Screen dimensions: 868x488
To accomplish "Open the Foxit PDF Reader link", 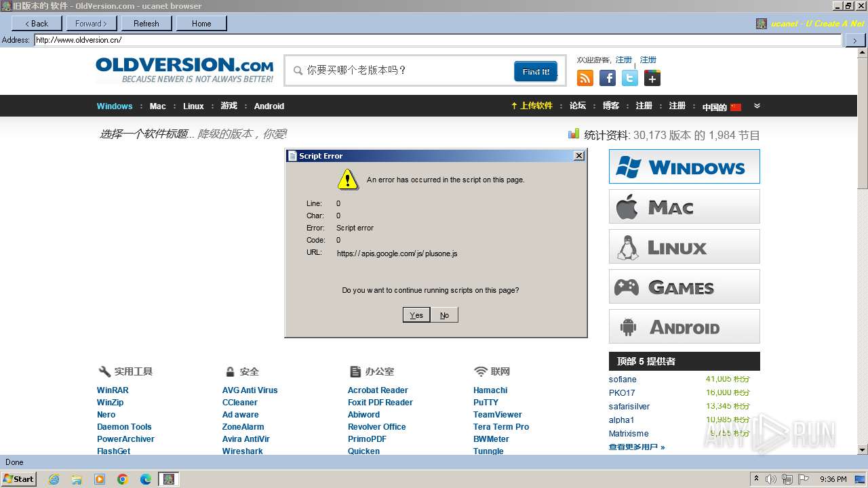I will (x=380, y=403).
